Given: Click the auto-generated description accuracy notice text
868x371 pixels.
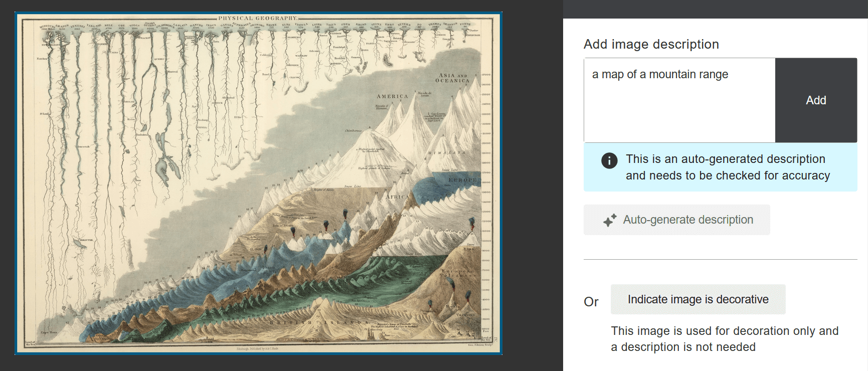Looking at the screenshot, I should 728,167.
